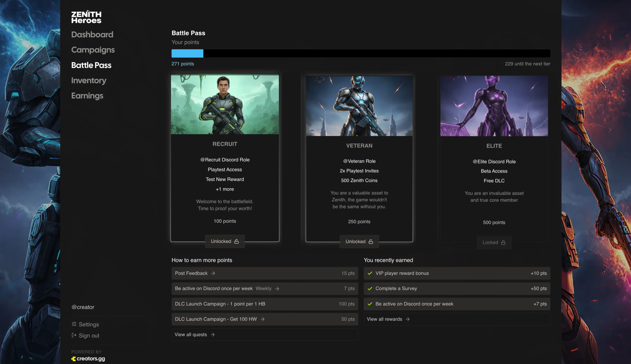The width and height of the screenshot is (631, 364).
Task: Click the ELITE tier title
Action: 494,146
